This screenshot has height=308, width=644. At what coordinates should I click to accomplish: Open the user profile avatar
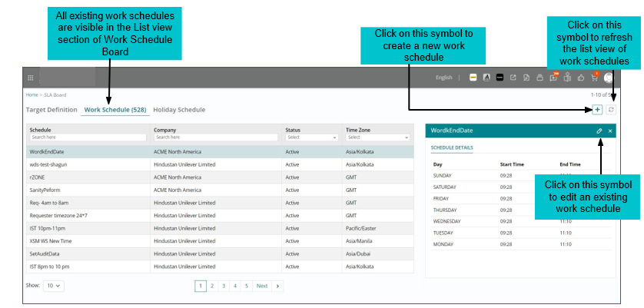coord(609,78)
